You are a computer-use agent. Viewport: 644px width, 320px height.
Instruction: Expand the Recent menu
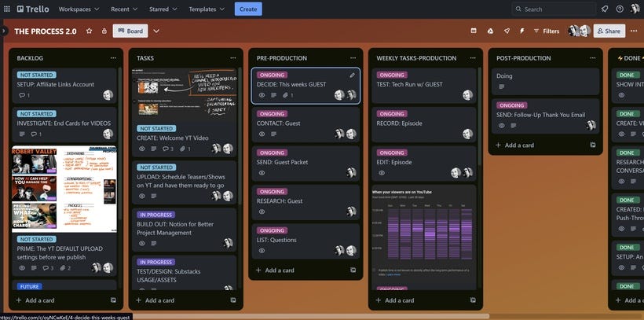(123, 9)
